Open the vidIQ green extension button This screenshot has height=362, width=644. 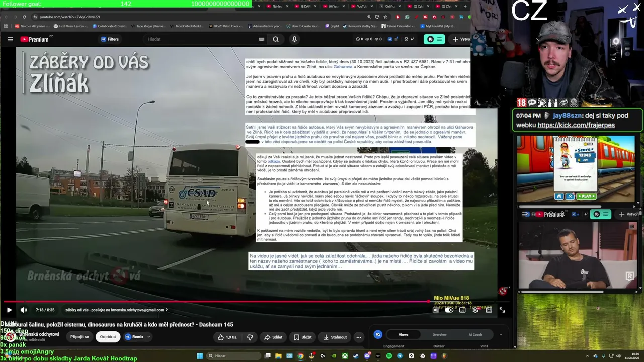point(434,39)
